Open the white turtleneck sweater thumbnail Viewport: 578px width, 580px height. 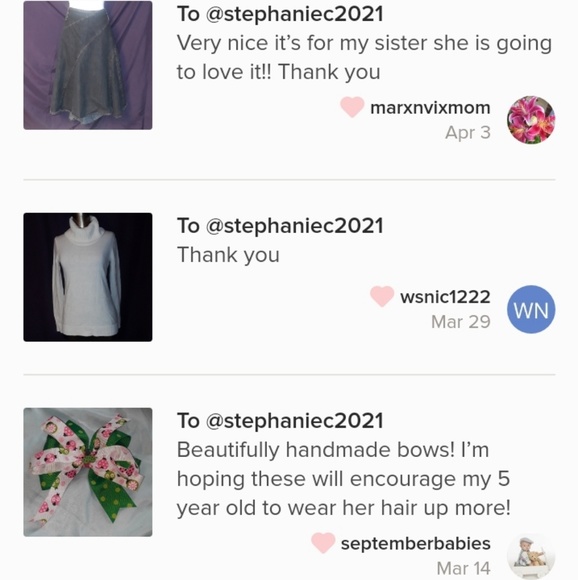[88, 277]
